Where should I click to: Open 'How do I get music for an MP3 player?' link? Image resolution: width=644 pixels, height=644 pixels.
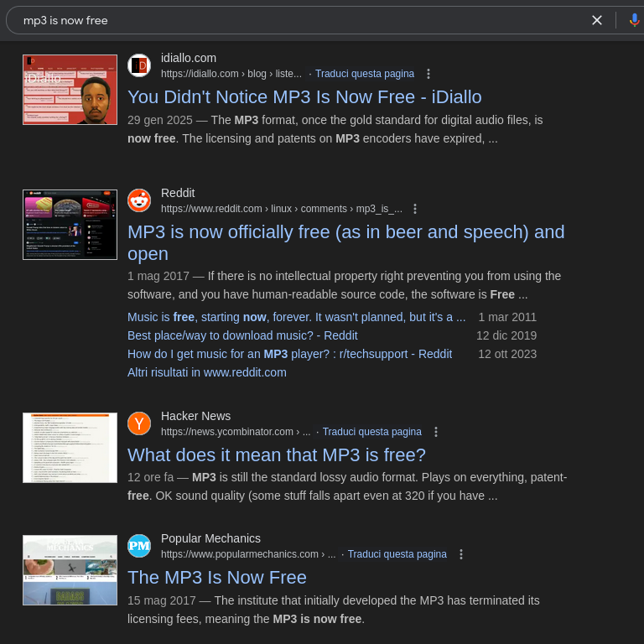(289, 354)
